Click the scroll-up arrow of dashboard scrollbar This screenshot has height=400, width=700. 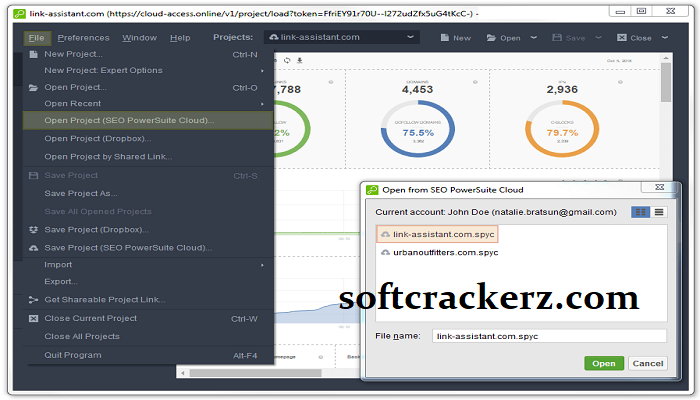[666, 58]
